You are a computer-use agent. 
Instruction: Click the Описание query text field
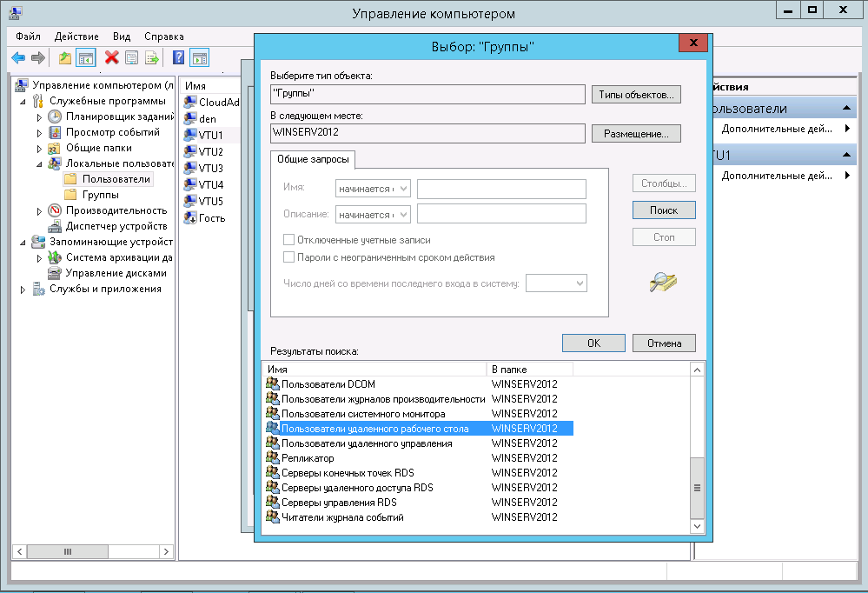click(501, 214)
